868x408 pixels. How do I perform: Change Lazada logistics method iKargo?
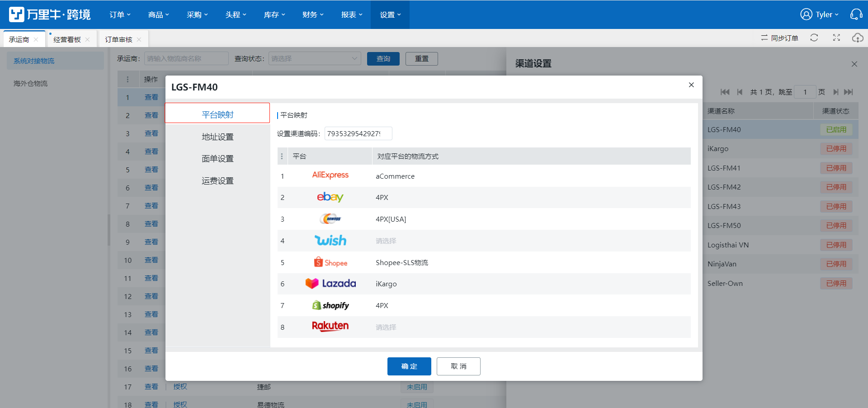[386, 284]
